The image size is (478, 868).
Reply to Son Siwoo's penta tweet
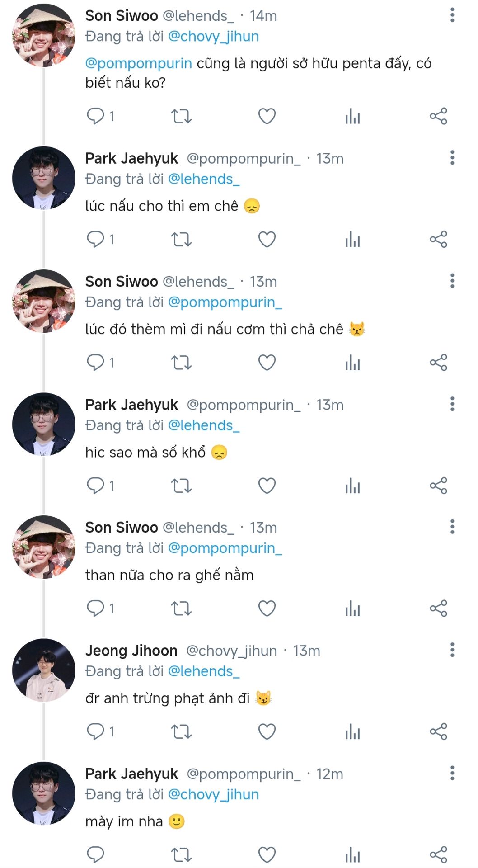coord(95,116)
